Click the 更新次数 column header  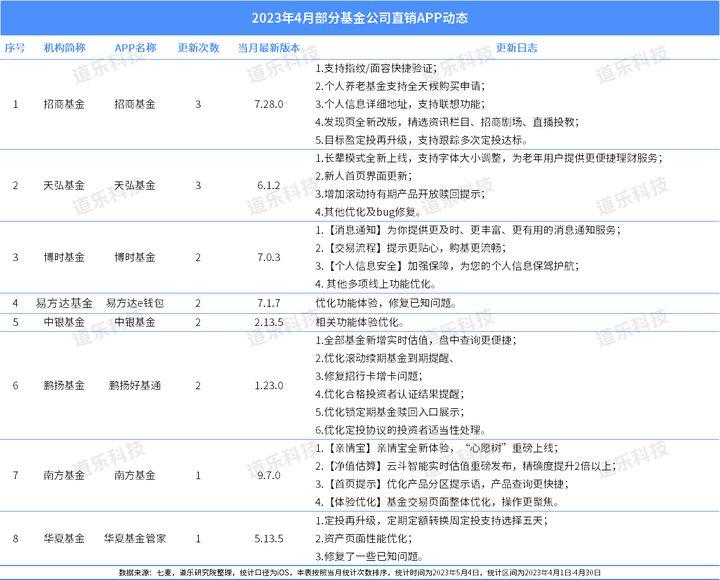[x=198, y=48]
